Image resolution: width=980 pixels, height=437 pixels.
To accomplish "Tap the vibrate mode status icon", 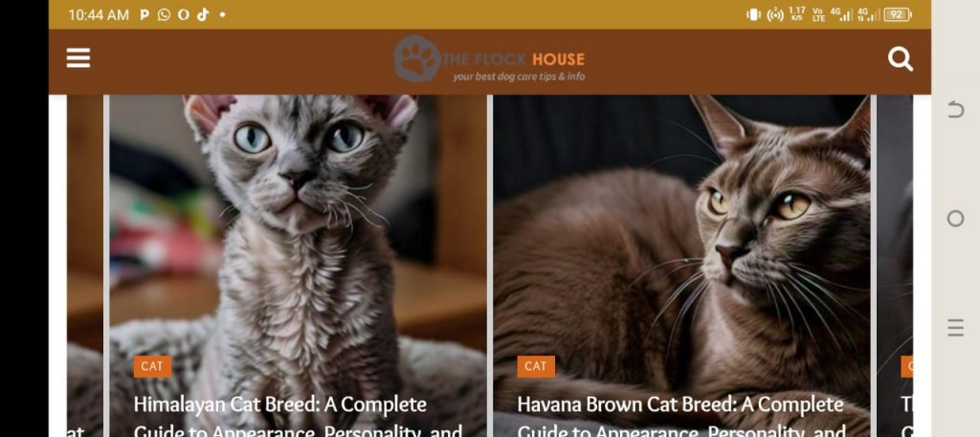I will (753, 14).
